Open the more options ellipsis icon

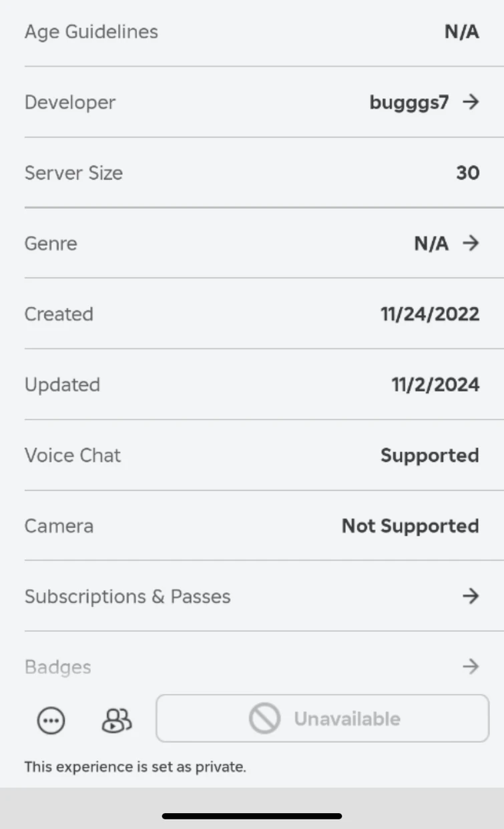pyautogui.click(x=51, y=721)
